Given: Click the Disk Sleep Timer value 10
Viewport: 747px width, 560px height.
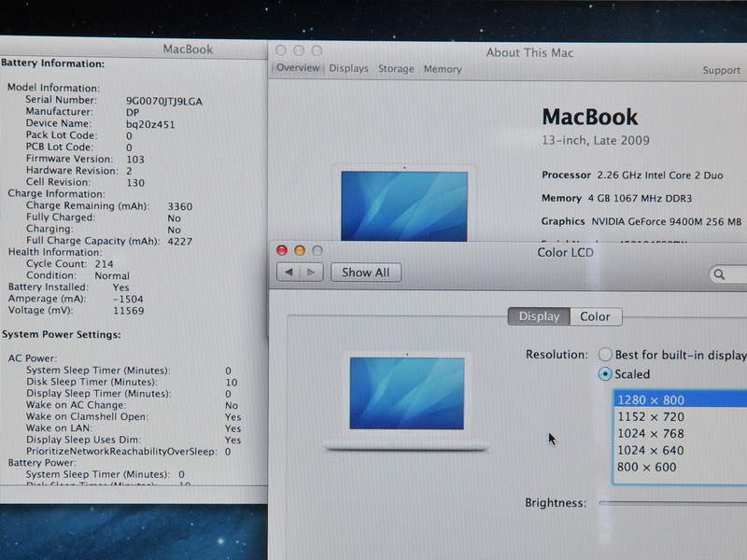Looking at the screenshot, I should point(232,383).
